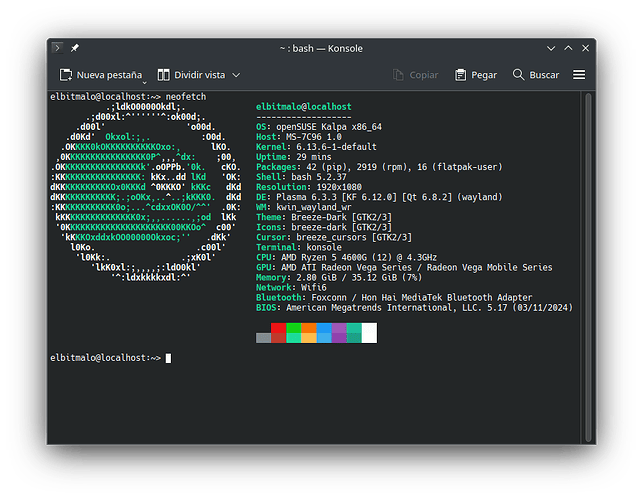Open the hamburger menu
This screenshot has width=642, height=500.
click(579, 75)
